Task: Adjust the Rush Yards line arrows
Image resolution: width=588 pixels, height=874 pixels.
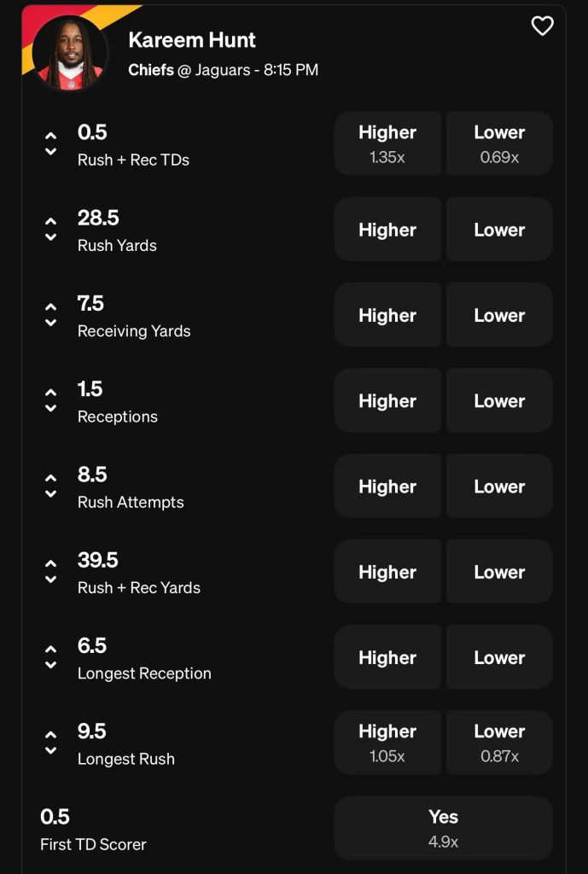Action: [51, 229]
